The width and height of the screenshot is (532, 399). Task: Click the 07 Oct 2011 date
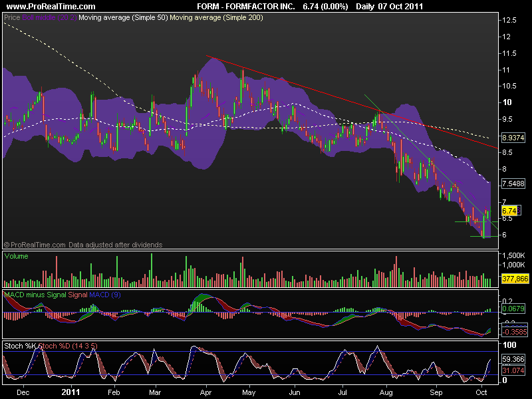[400, 7]
